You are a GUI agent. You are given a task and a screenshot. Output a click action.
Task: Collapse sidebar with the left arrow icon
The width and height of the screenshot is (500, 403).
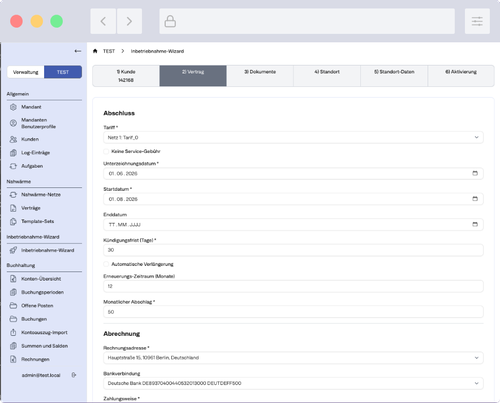(x=78, y=51)
